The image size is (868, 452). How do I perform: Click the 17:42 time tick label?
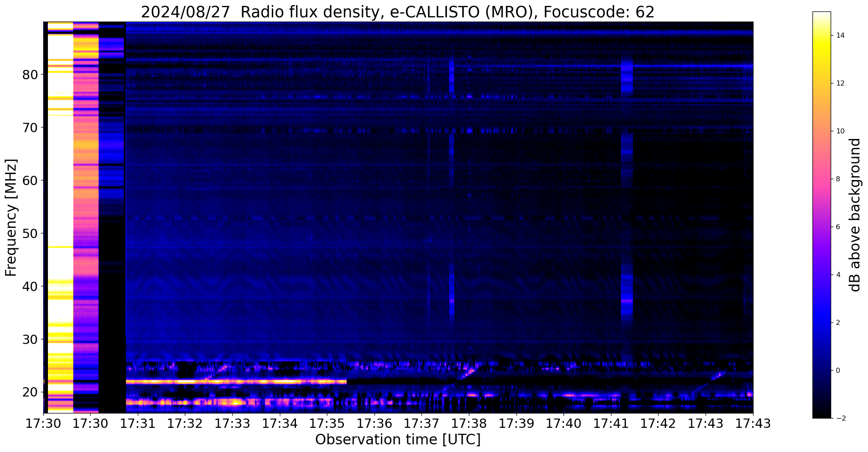click(x=658, y=423)
